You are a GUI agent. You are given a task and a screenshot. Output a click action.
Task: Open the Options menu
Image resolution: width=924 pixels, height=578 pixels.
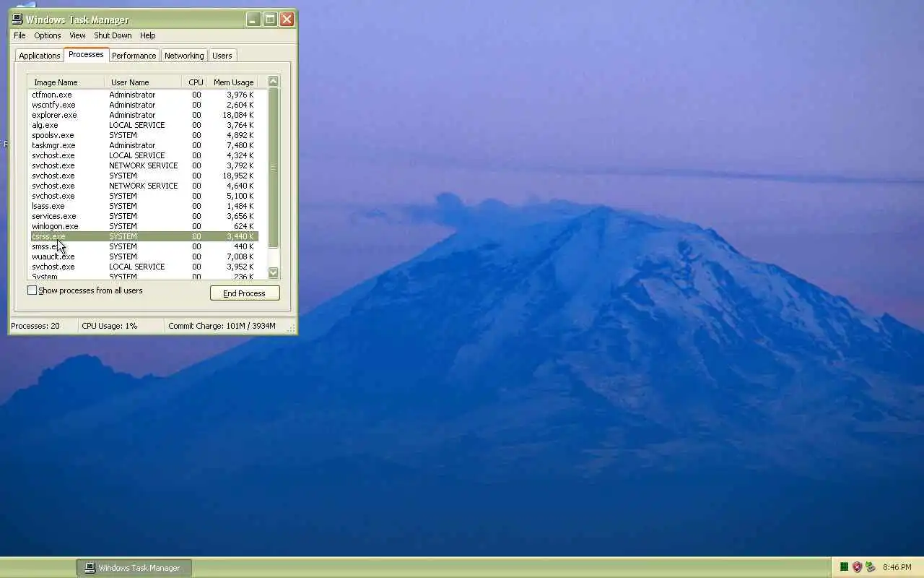pyautogui.click(x=48, y=35)
